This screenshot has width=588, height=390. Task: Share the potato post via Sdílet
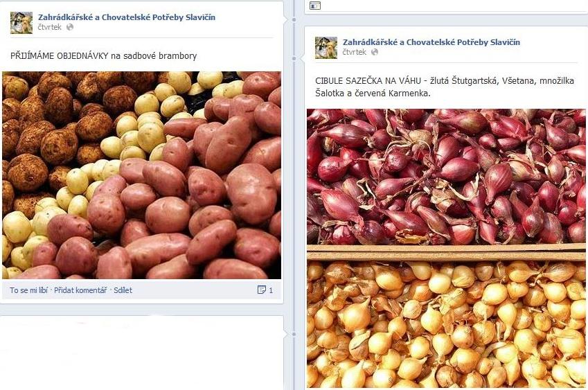pos(123,290)
